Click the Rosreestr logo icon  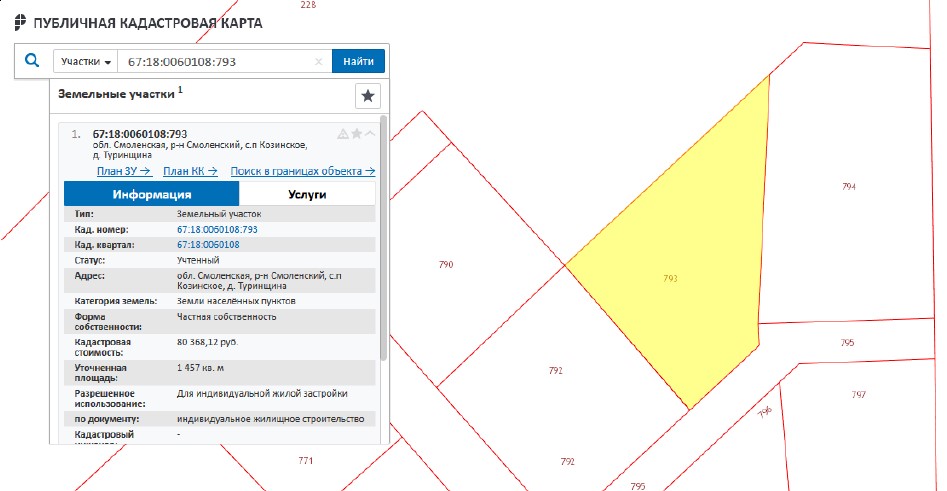[x=19, y=22]
